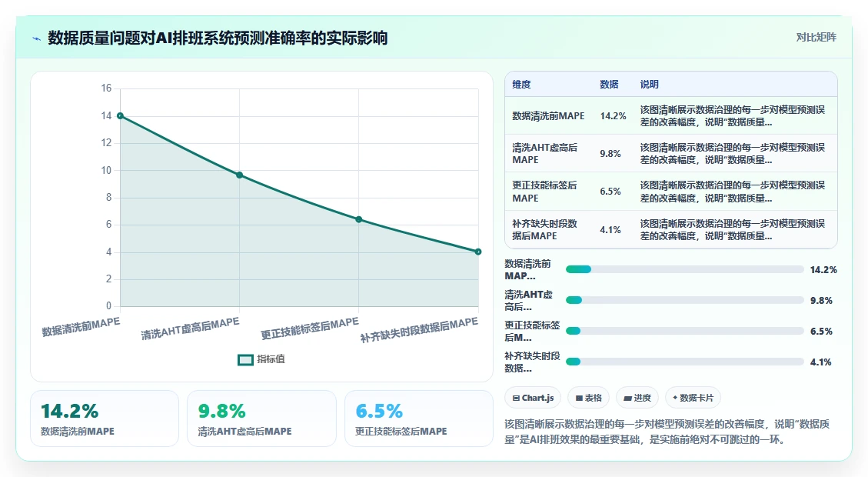Select the 数据清洗前MAPE table row cell
The image size is (868, 477).
(549, 115)
